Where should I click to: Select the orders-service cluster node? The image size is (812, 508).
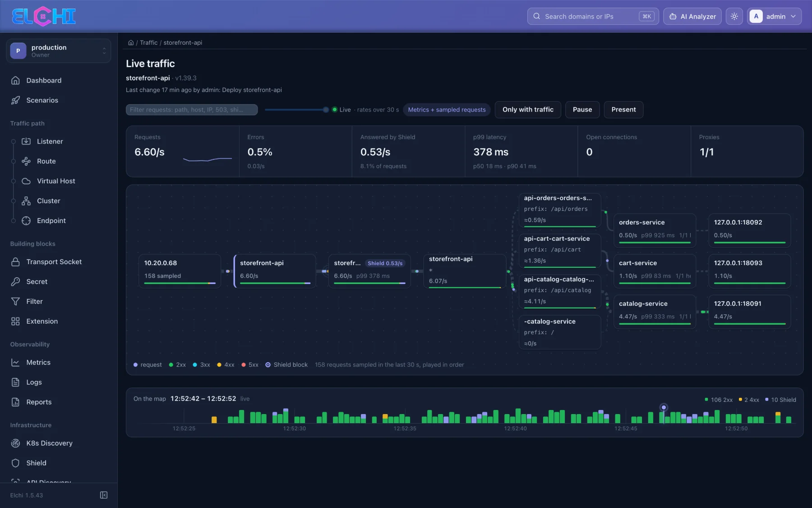tap(655, 230)
